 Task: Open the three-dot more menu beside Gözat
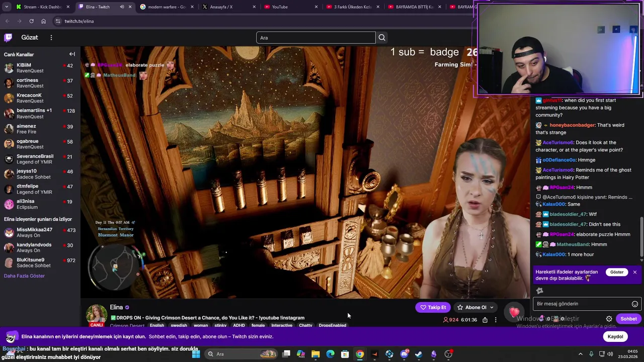tap(51, 37)
